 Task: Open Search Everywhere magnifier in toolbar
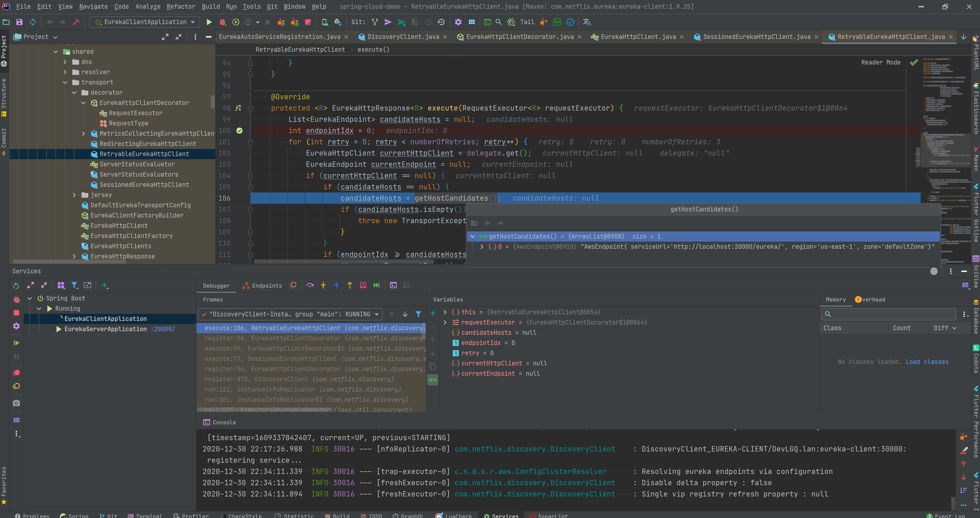[498, 22]
